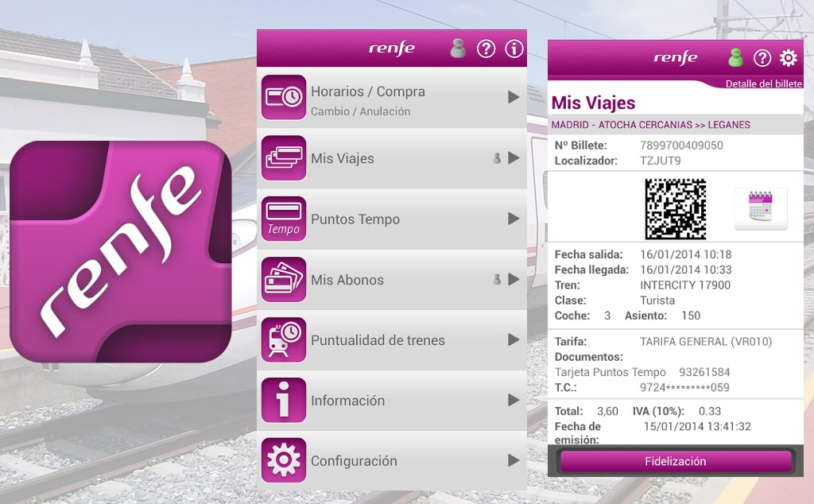Image resolution: width=814 pixels, height=504 pixels.
Task: Select IVA amount 0.33
Action: coord(710,411)
